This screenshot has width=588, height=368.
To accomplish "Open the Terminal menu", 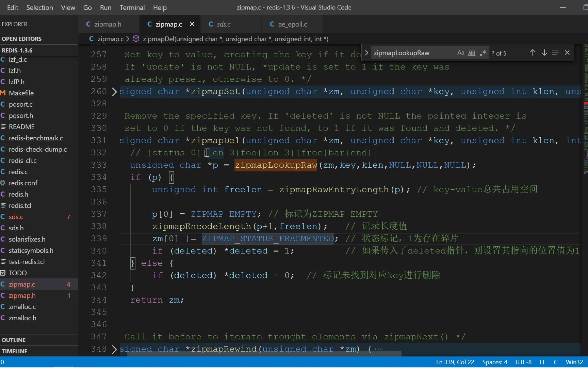I will tap(132, 7).
